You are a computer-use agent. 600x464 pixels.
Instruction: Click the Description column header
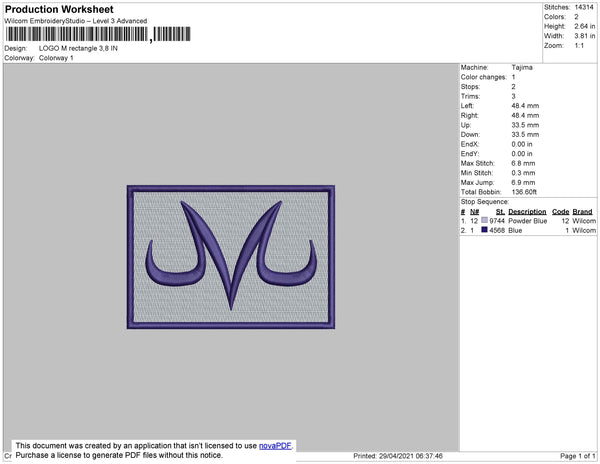(x=527, y=212)
